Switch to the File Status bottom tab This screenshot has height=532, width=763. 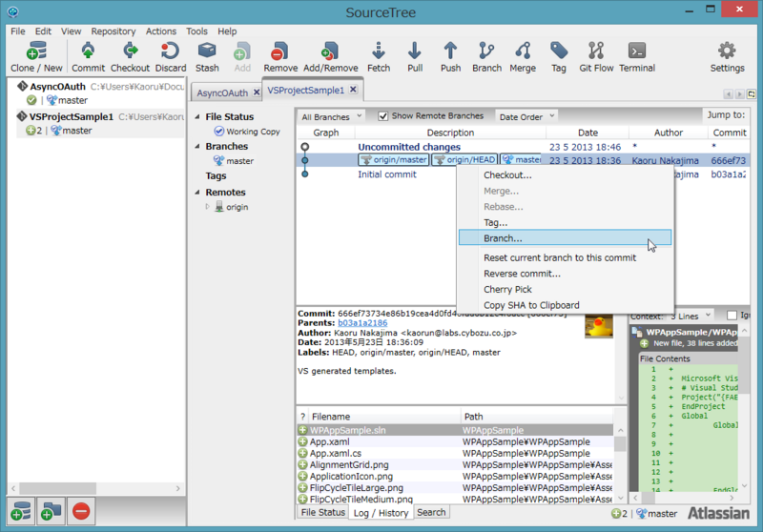[x=322, y=512]
